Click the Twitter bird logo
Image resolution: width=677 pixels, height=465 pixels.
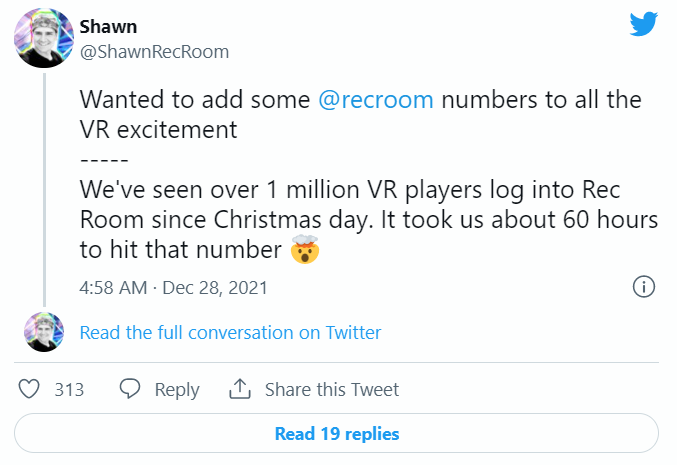point(643,25)
